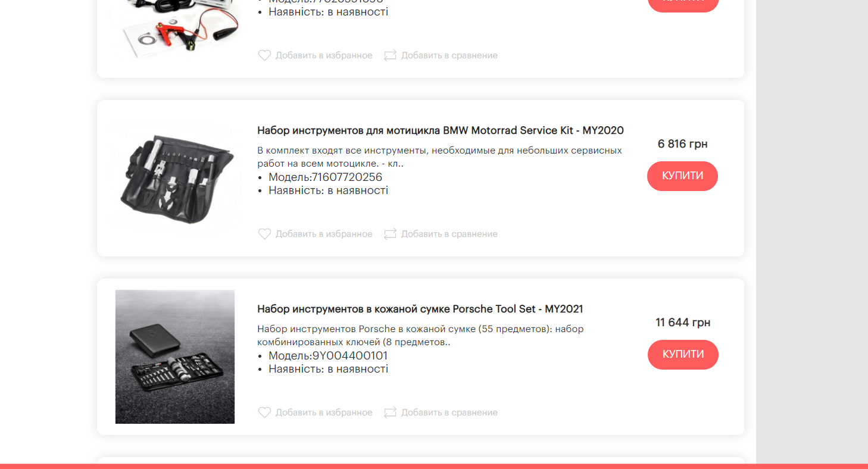Open Porsche tool set thumbnail image
The image size is (868, 469).
[x=175, y=357]
